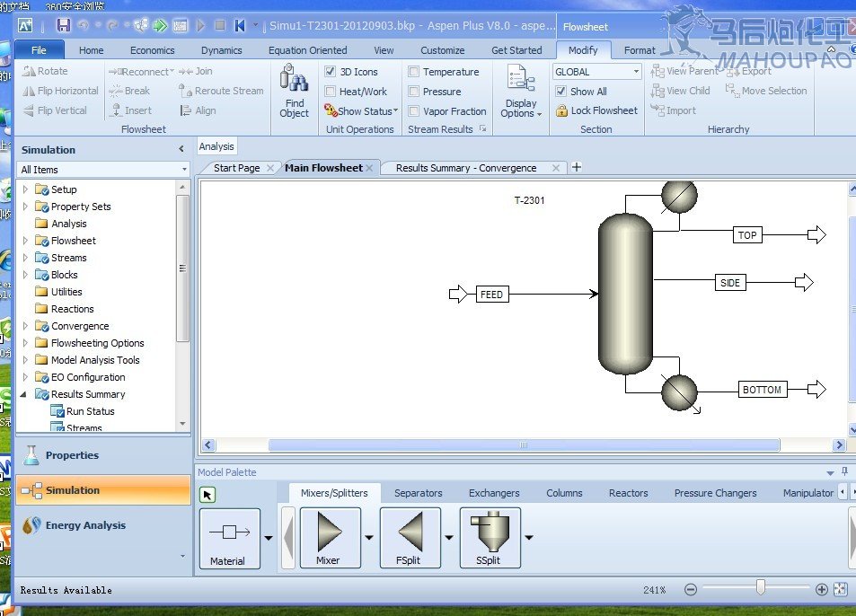Select the Material stream icon in Model Palette
Viewport: 856px width, 616px height.
[229, 539]
